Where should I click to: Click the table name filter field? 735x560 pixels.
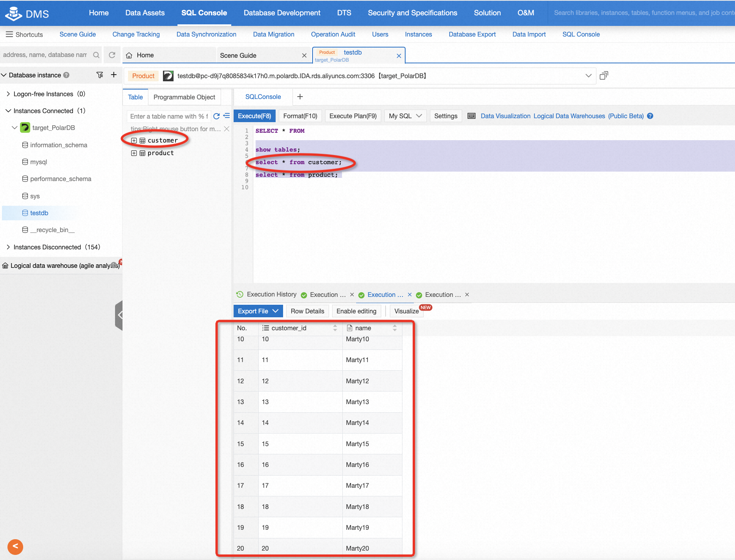[x=169, y=116]
